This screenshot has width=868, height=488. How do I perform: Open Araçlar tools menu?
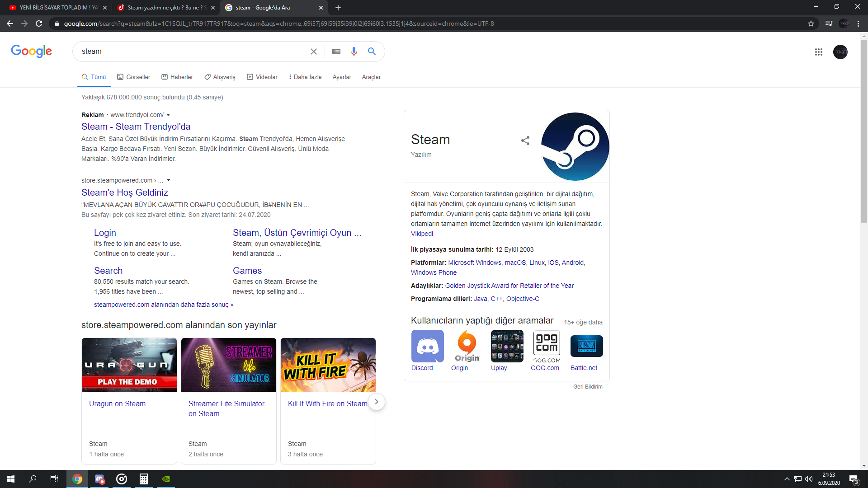(371, 77)
